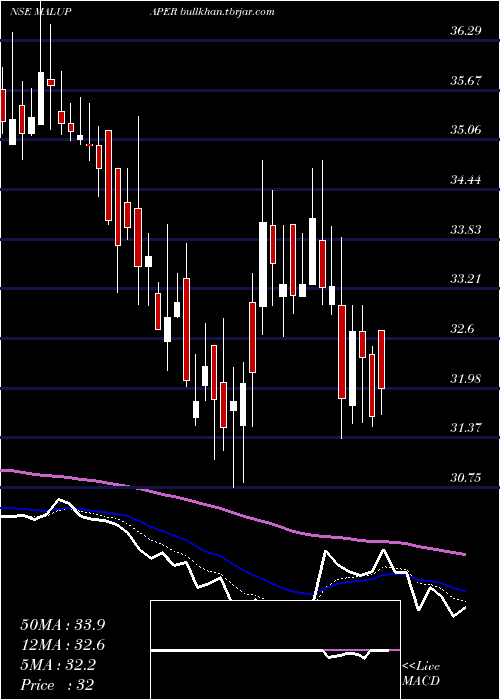Screen dimensions: 500x700
Task: Click the <<Live MACD label
Action: pyautogui.click(x=421, y=674)
